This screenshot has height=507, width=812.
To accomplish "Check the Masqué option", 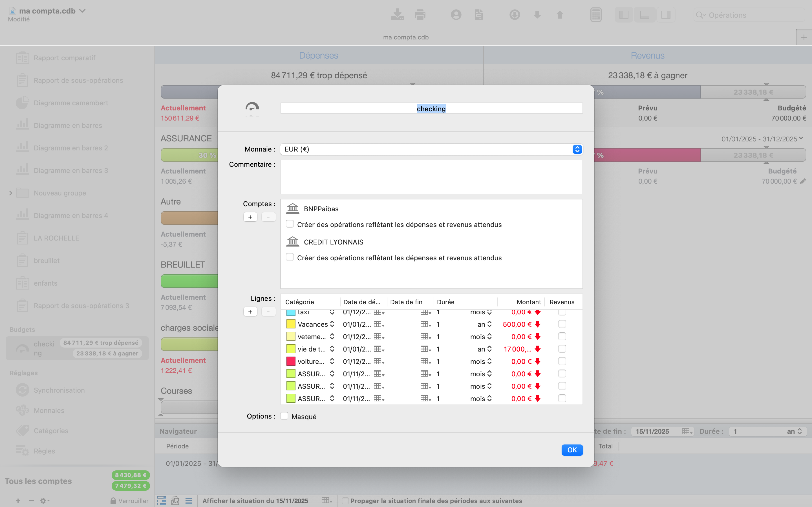I will [x=284, y=416].
